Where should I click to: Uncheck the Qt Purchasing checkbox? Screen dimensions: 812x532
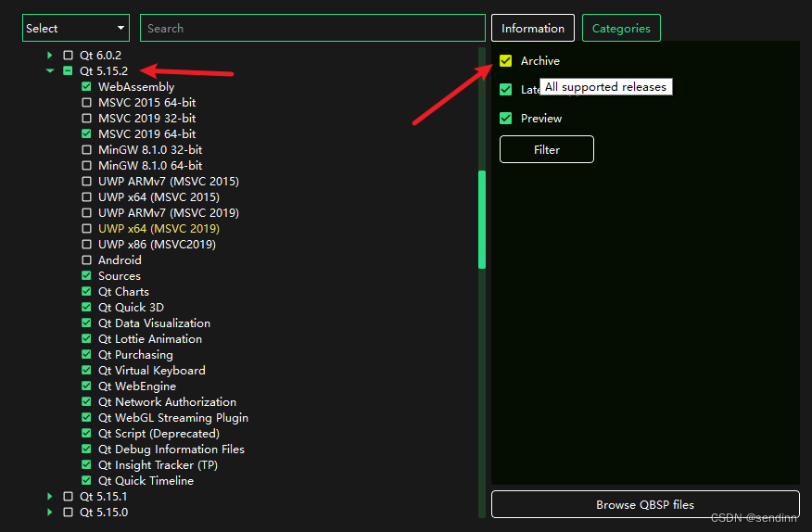[x=86, y=354]
